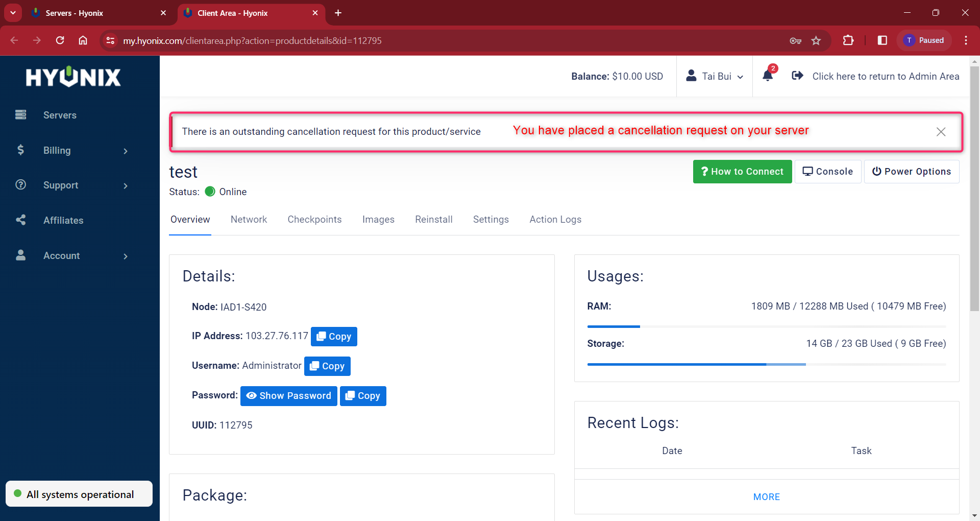The image size is (980, 521).
Task: Open the Tai Bui user dropdown
Action: [x=715, y=76]
